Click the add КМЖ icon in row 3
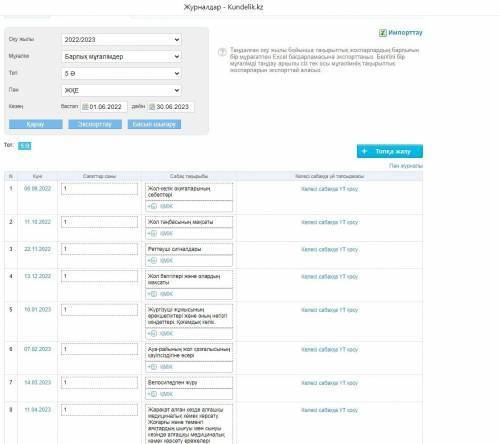The width and height of the screenshot is (500, 444). (152, 260)
